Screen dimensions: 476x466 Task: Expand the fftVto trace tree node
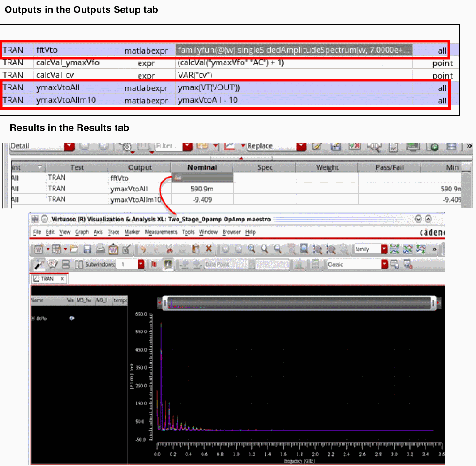click(33, 318)
